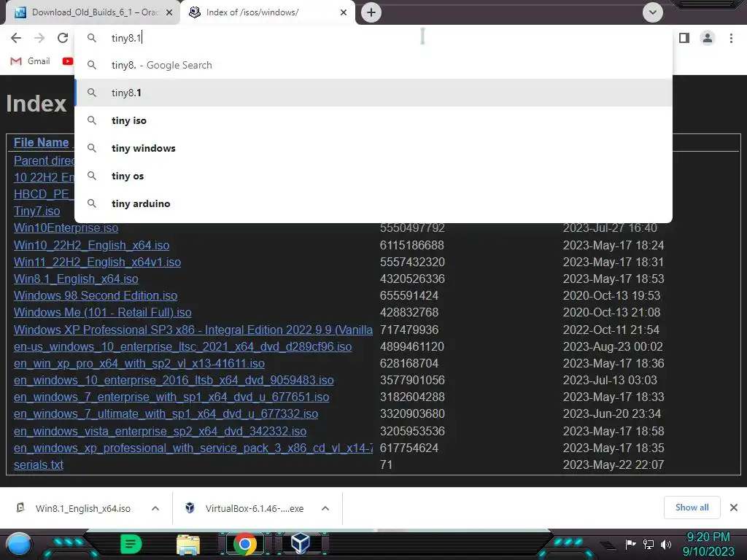Click the Chrome taskbar icon
Image resolution: width=747 pixels, height=560 pixels.
click(x=245, y=544)
